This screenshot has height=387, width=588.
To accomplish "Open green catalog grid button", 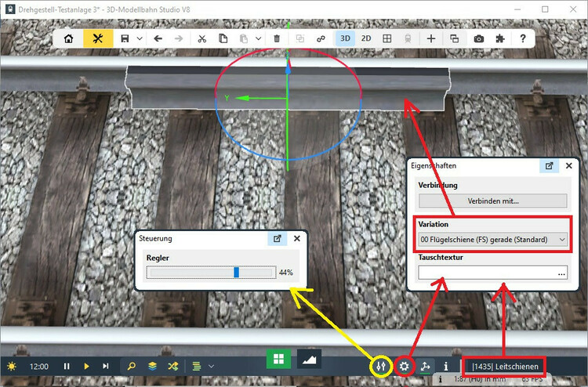I will coord(278,359).
